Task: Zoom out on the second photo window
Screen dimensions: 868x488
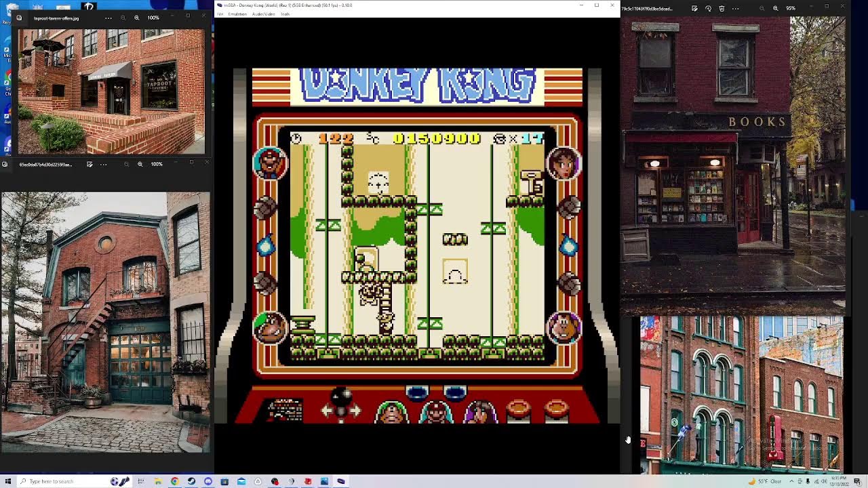Action: [126, 164]
